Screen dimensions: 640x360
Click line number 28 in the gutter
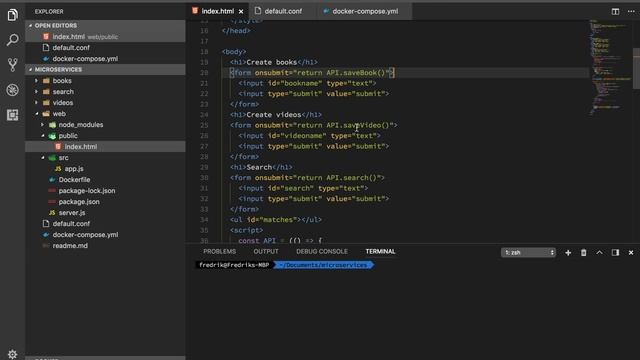tap(204, 157)
